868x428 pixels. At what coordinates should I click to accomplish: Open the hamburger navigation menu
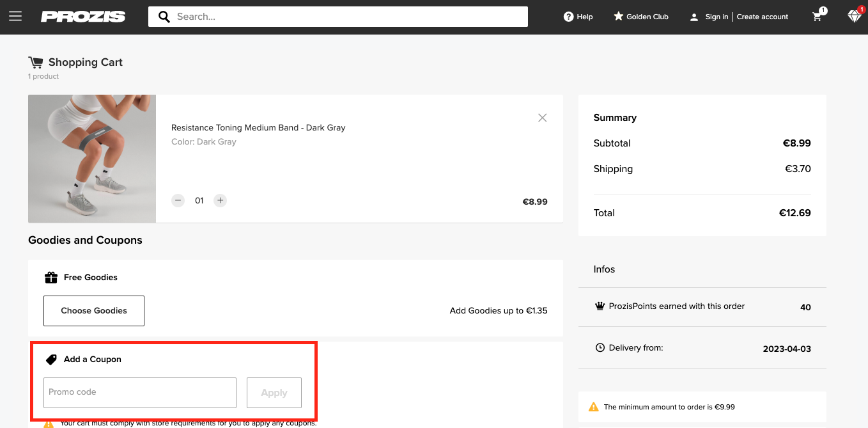point(15,17)
